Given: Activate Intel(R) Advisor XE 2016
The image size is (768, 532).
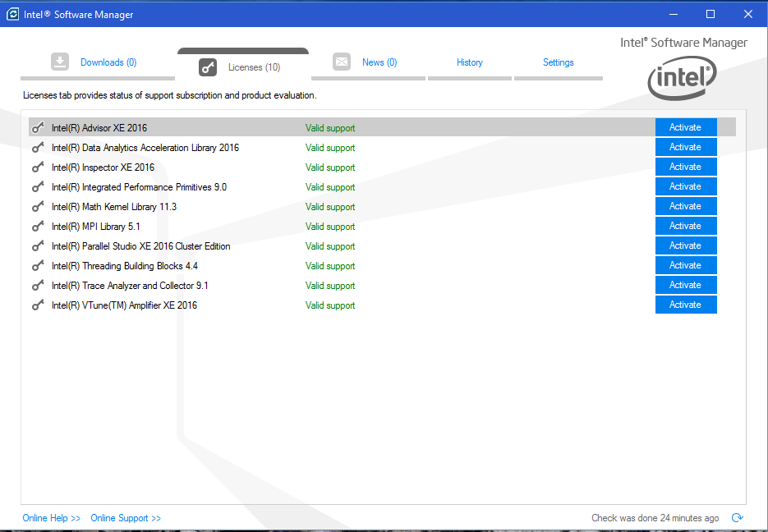Looking at the screenshot, I should pos(686,127).
